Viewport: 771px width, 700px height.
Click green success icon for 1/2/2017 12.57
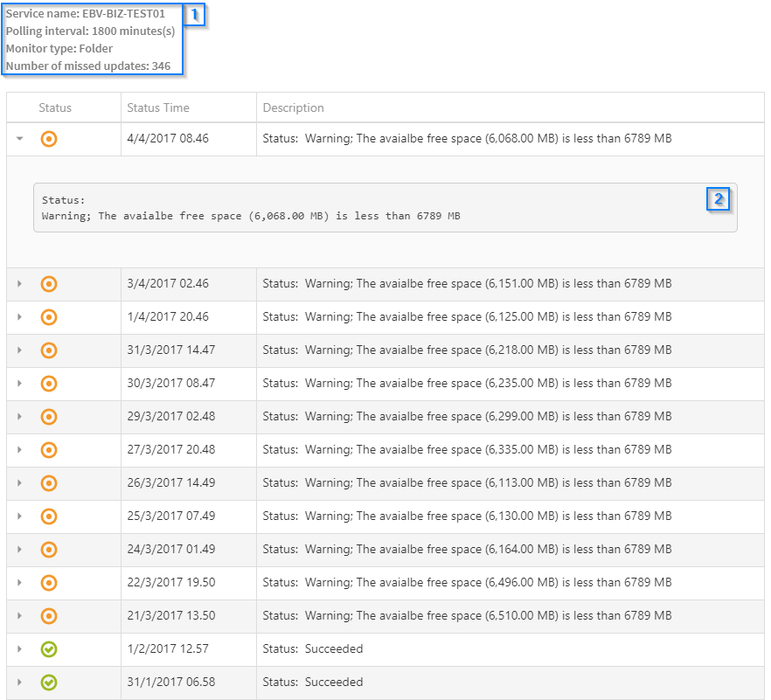pos(49,649)
